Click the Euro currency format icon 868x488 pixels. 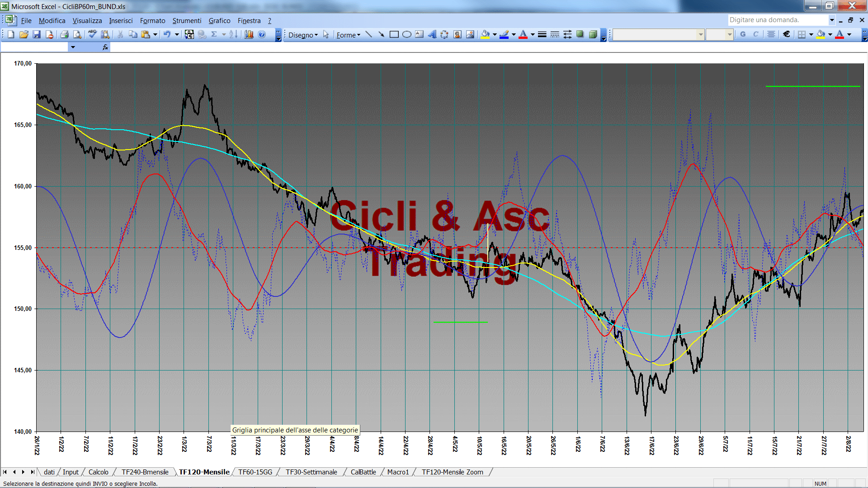(x=787, y=34)
